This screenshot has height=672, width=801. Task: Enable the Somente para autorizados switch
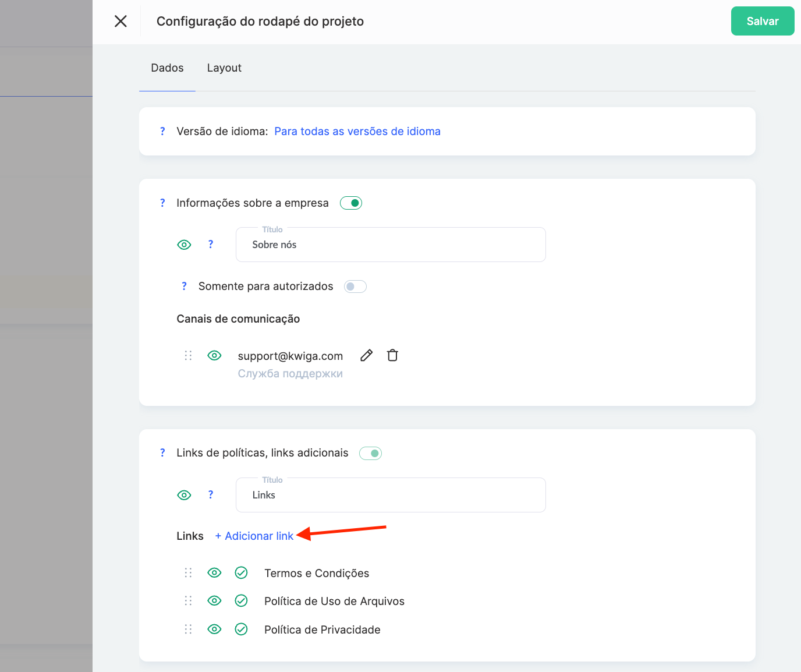(x=355, y=287)
